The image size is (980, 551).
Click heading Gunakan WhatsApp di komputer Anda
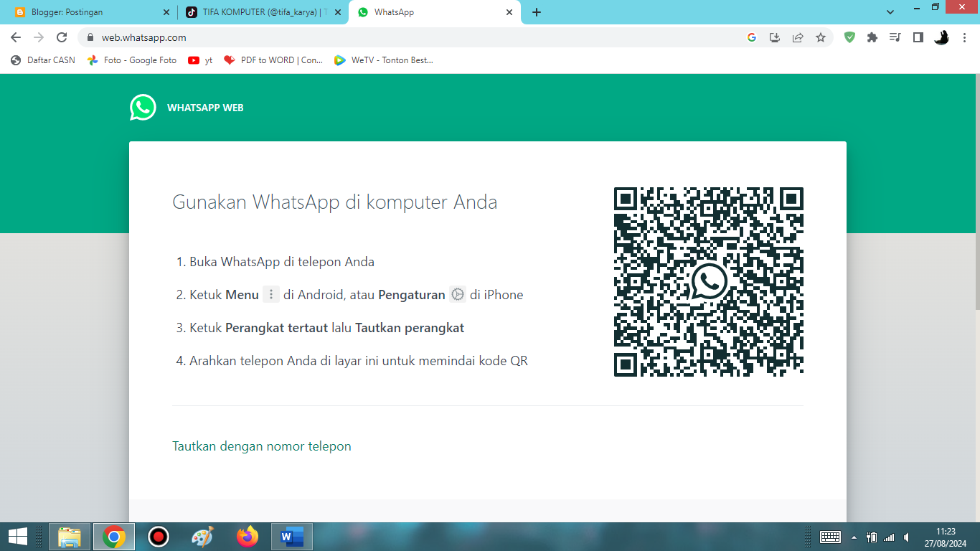[x=335, y=202]
